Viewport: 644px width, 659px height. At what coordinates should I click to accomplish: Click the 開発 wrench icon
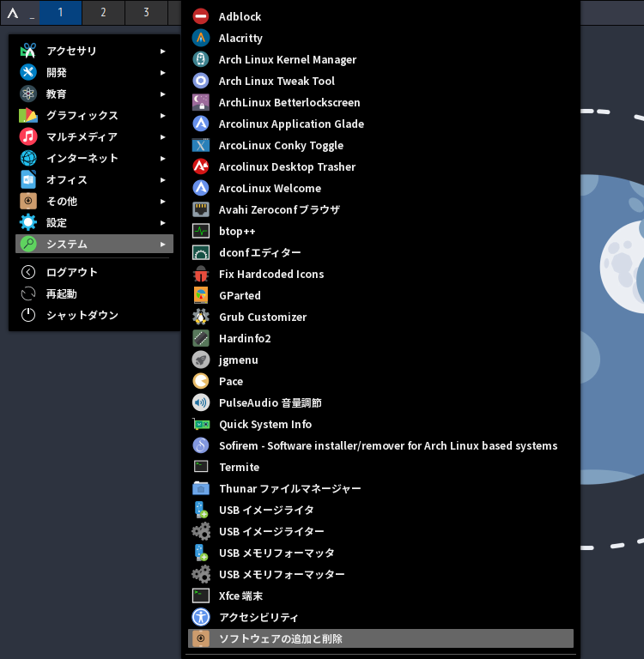[x=28, y=72]
